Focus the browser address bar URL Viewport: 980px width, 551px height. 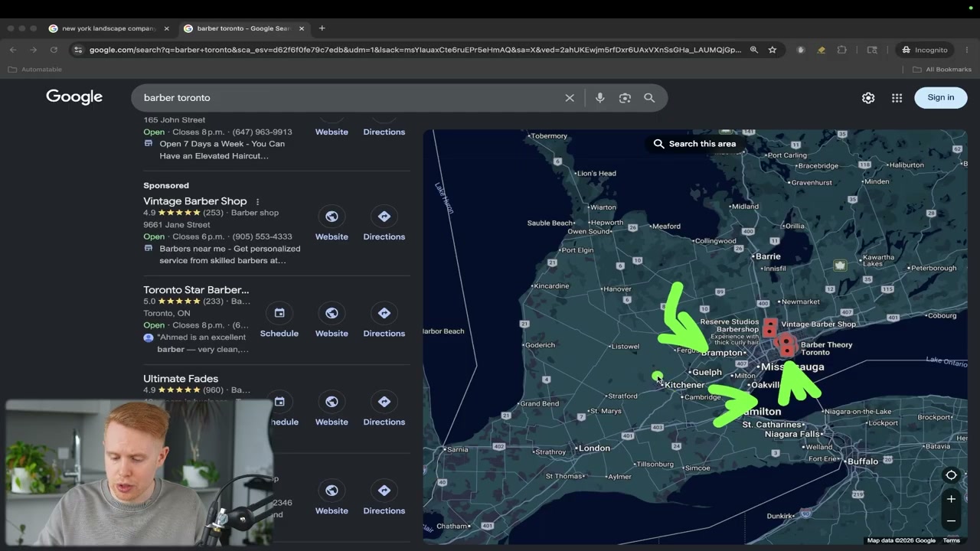tap(415, 50)
